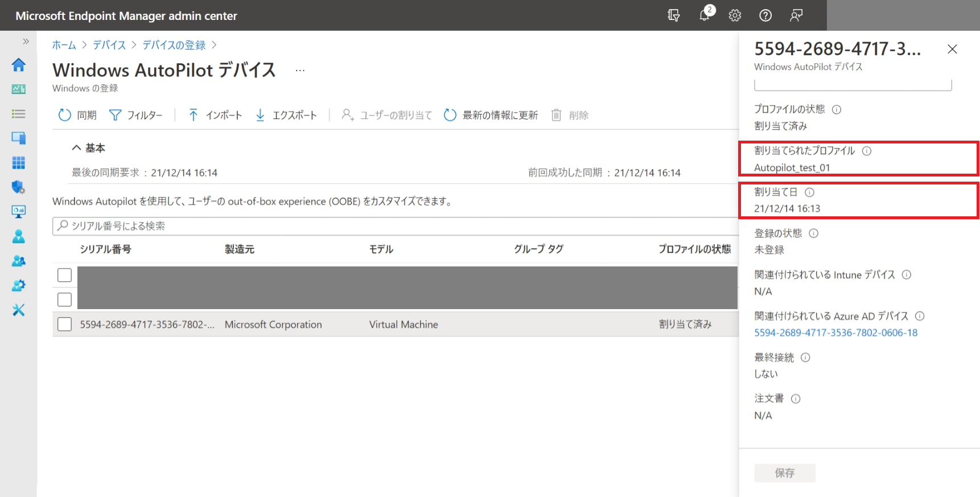This screenshot has height=497, width=980.
Task: Open the Apps grid icon in sidebar
Action: [x=18, y=163]
